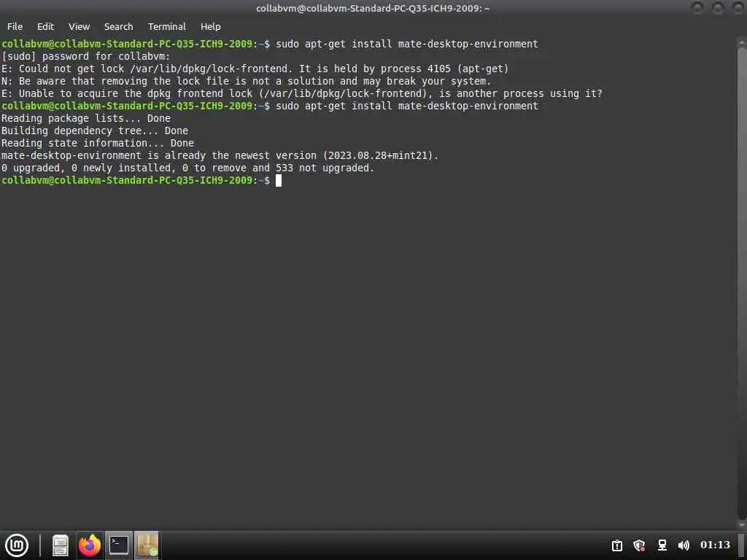Open the Linux Mint start menu

17,545
